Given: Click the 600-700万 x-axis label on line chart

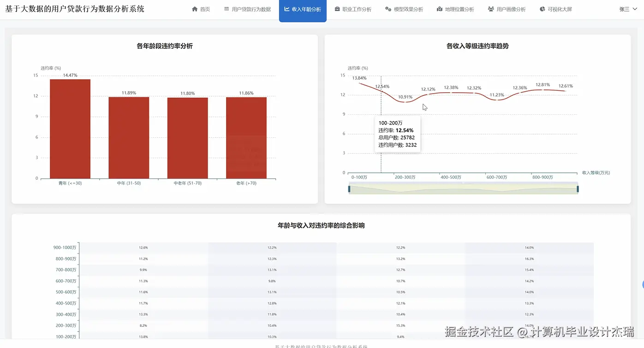Looking at the screenshot, I should tap(497, 177).
